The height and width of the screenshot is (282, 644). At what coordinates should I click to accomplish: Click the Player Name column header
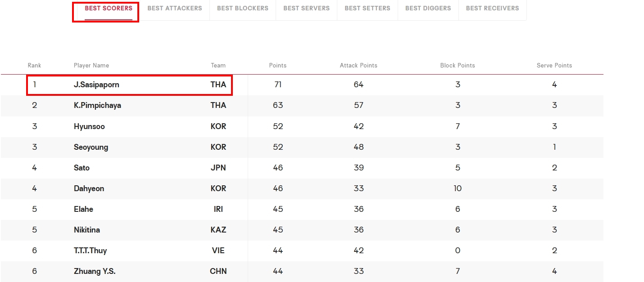click(91, 65)
